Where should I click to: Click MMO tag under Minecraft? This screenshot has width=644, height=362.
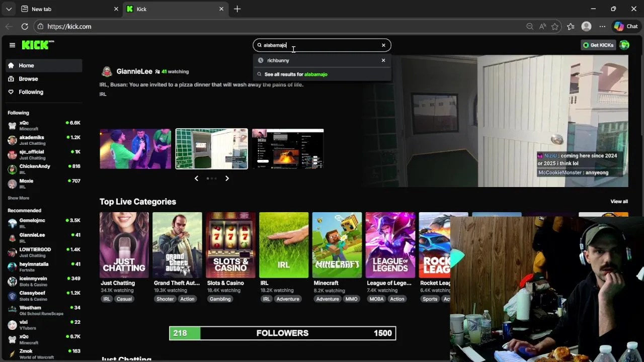[x=352, y=299]
